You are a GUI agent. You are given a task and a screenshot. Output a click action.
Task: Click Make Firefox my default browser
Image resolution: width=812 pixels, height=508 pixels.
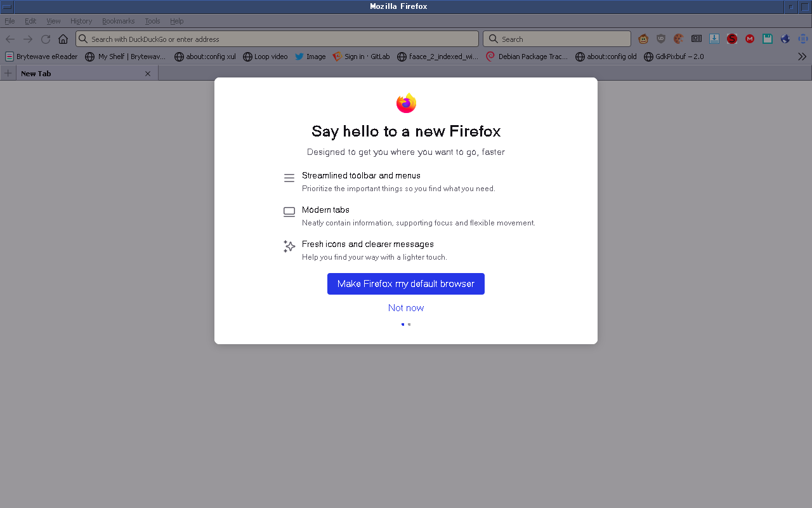coord(406,284)
